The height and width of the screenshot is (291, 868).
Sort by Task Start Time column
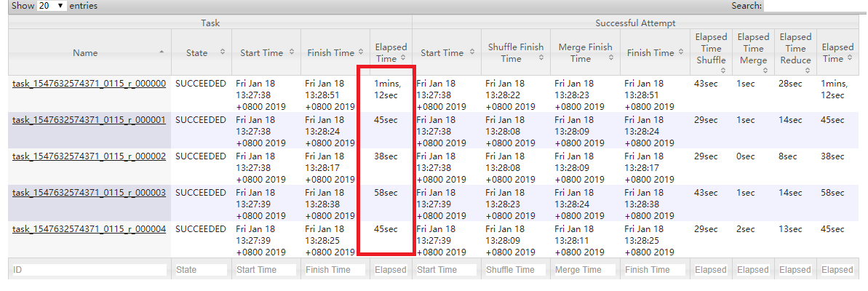tap(266, 52)
